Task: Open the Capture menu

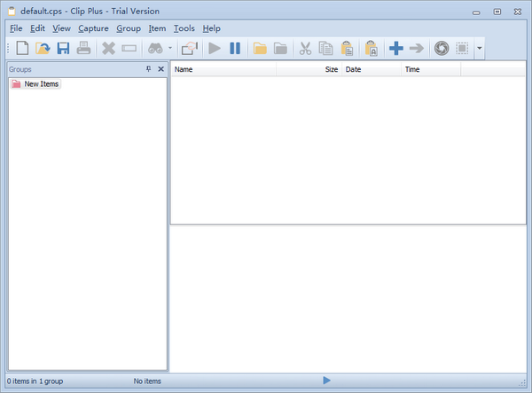Action: pyautogui.click(x=93, y=28)
